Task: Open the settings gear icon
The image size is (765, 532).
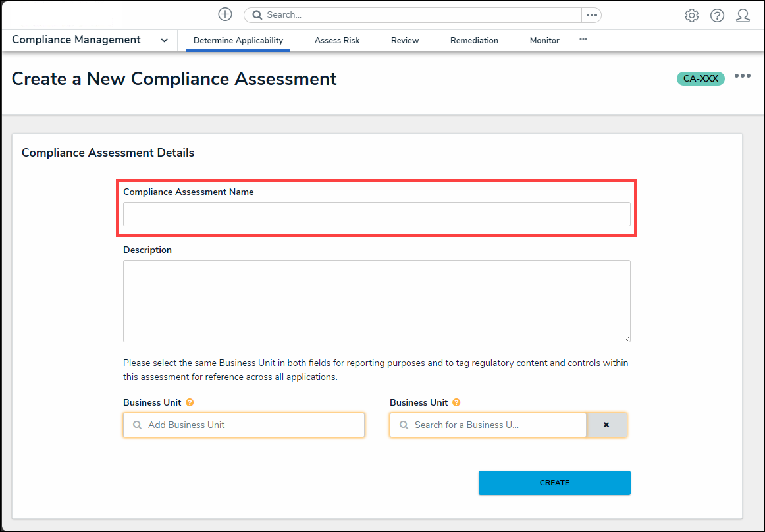Action: pos(691,16)
